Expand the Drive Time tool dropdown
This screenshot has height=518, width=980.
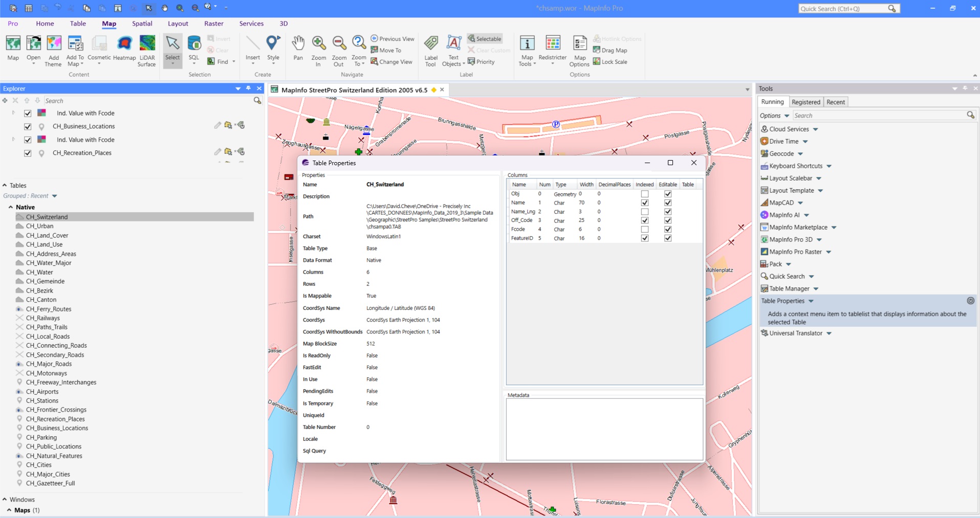pyautogui.click(x=805, y=142)
